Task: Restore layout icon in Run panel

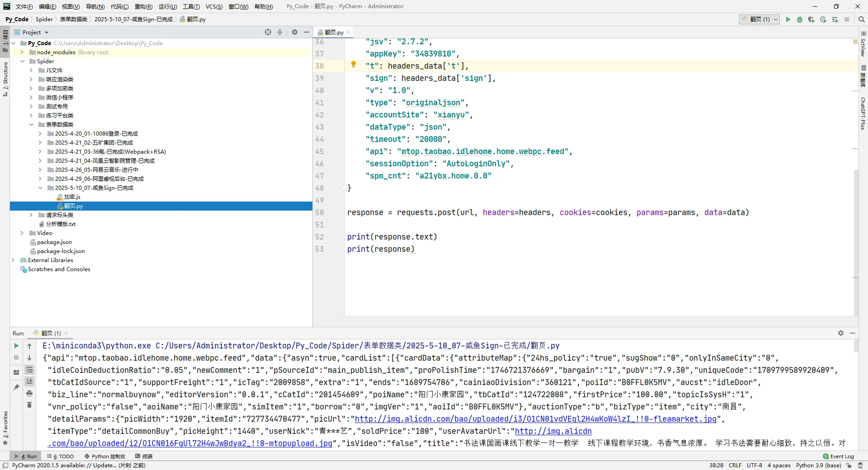Action: pyautogui.click(x=16, y=372)
